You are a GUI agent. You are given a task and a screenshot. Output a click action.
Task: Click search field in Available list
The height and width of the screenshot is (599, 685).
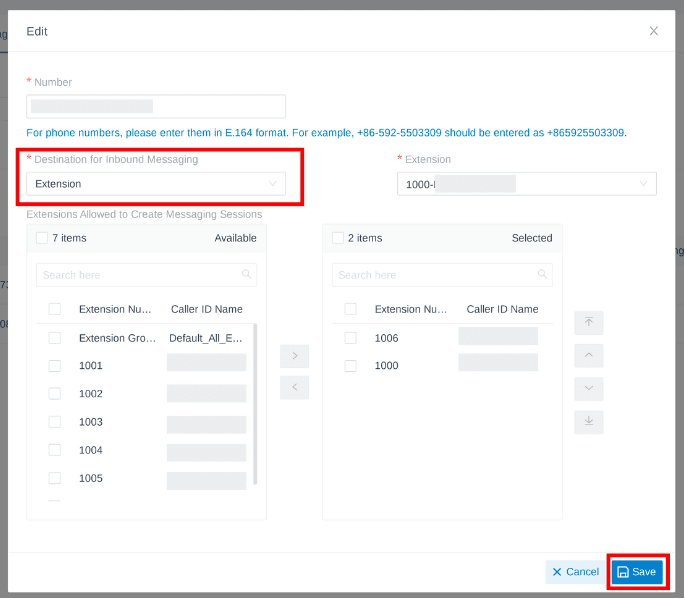146,275
